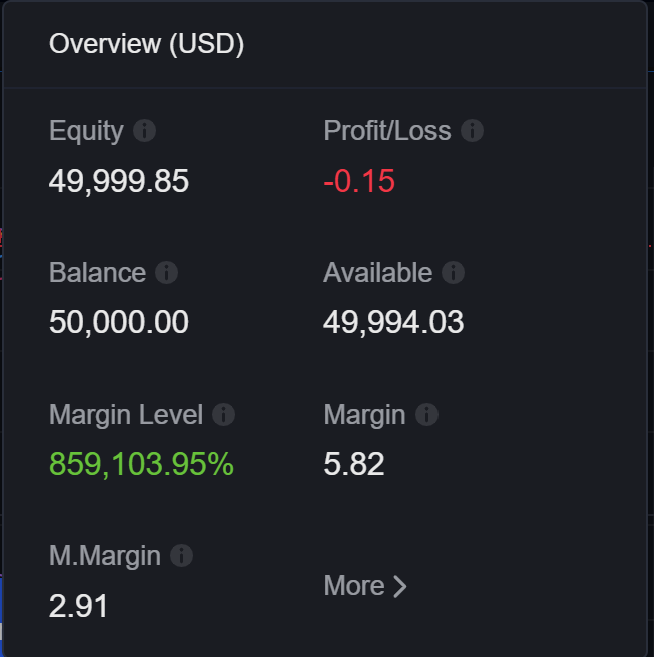Click the Available label text
The width and height of the screenshot is (654, 657).
pyautogui.click(x=378, y=273)
